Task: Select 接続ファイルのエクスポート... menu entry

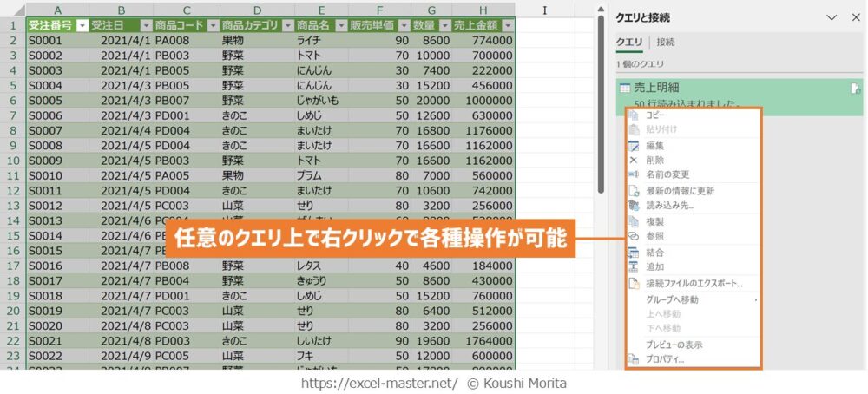Action: tap(694, 284)
